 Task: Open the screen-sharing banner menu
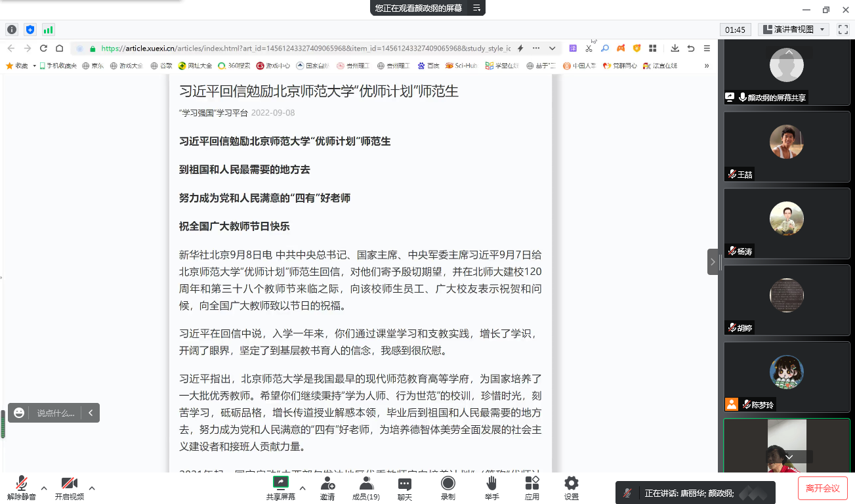point(477,8)
